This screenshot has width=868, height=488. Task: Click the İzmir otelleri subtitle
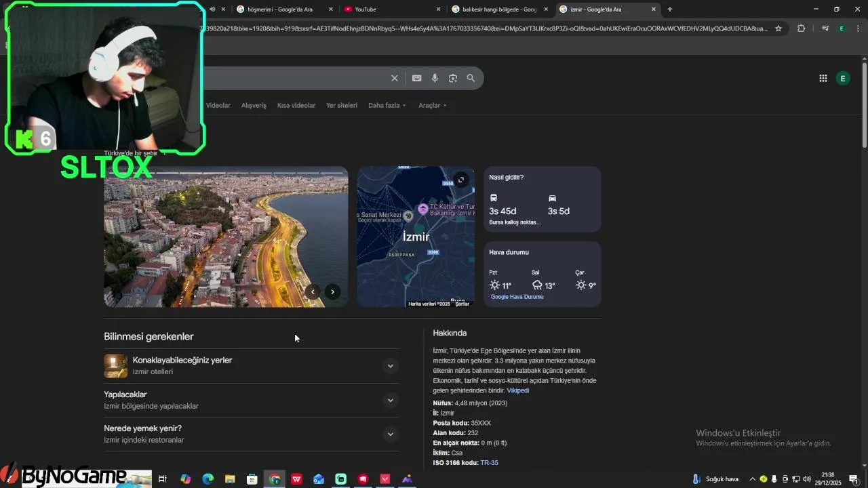[153, 372]
